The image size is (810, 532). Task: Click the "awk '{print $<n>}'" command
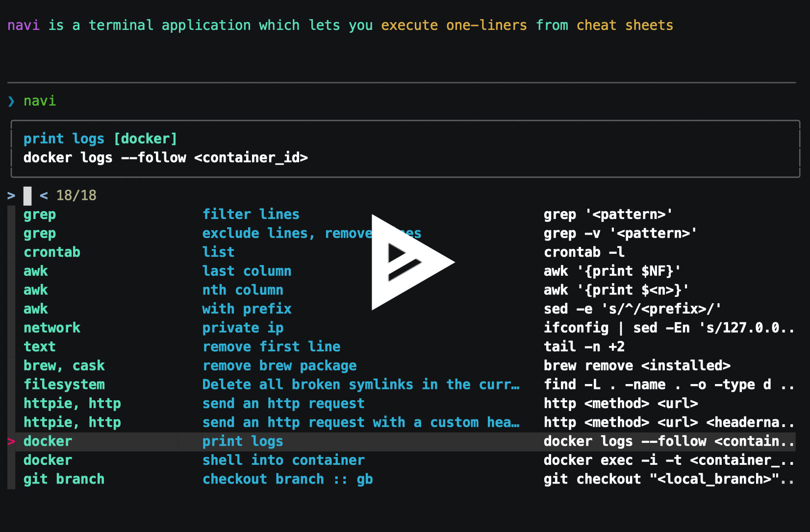click(616, 290)
